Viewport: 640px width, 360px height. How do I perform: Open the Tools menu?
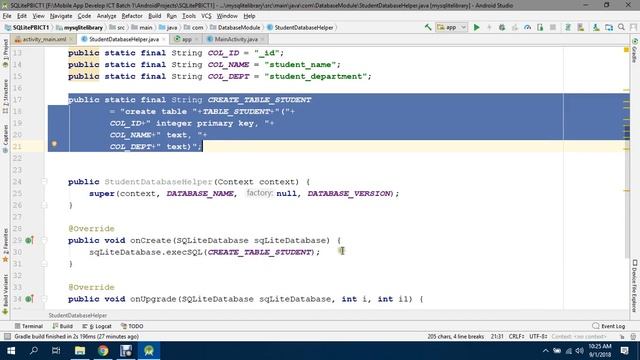pyautogui.click(x=189, y=16)
